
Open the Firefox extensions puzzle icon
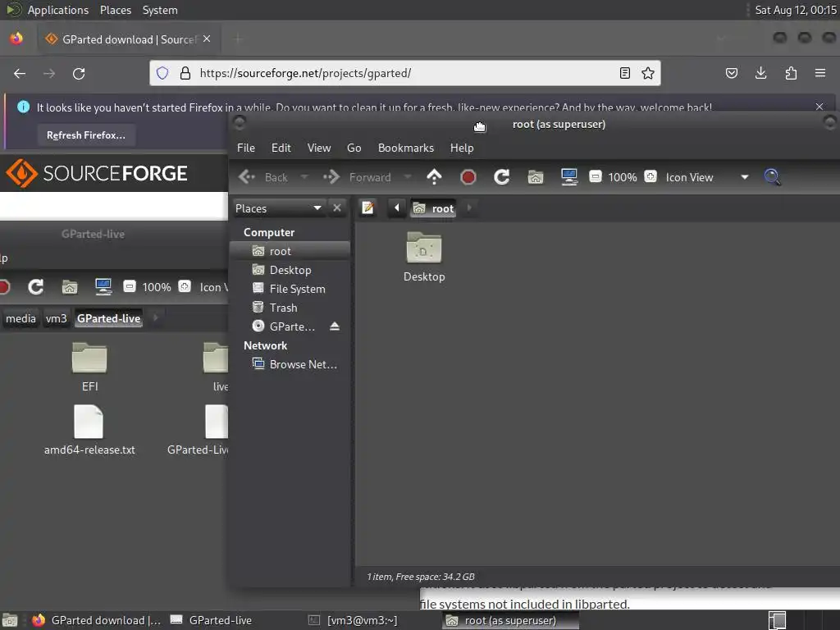[x=791, y=73]
